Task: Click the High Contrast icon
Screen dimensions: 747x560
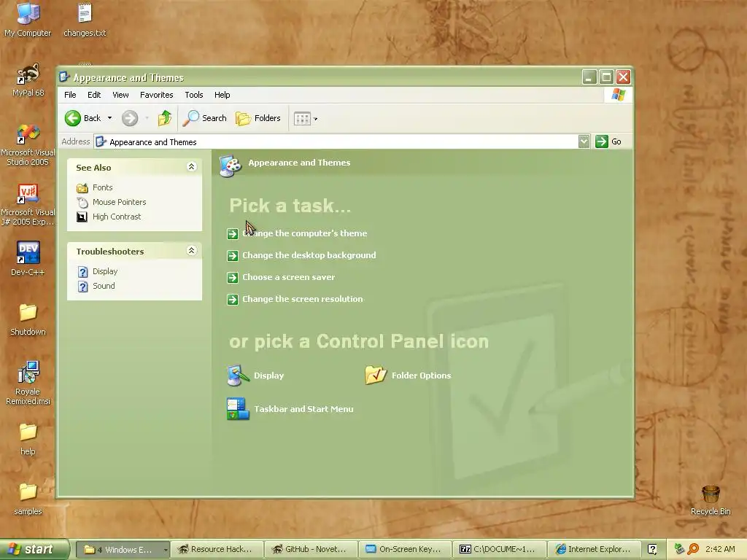Action: pos(82,217)
